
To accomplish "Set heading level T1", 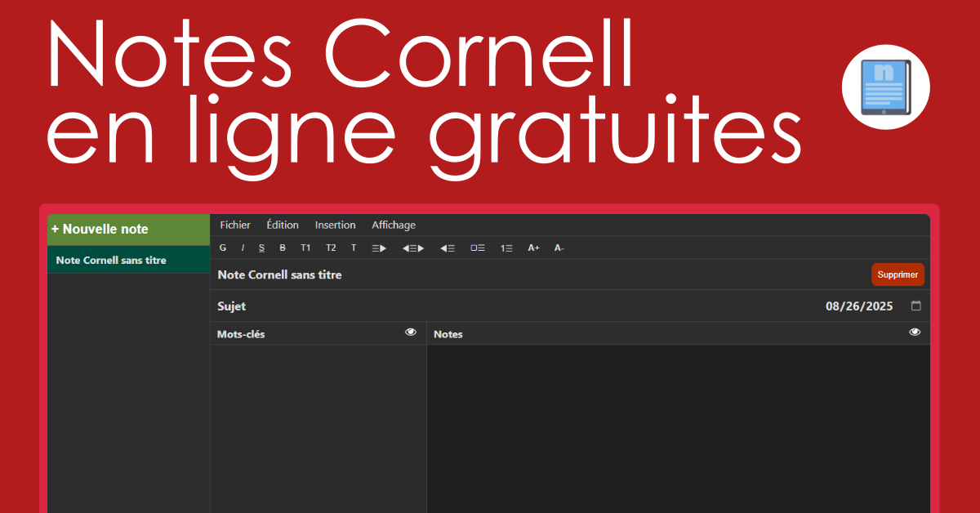I will coord(305,248).
